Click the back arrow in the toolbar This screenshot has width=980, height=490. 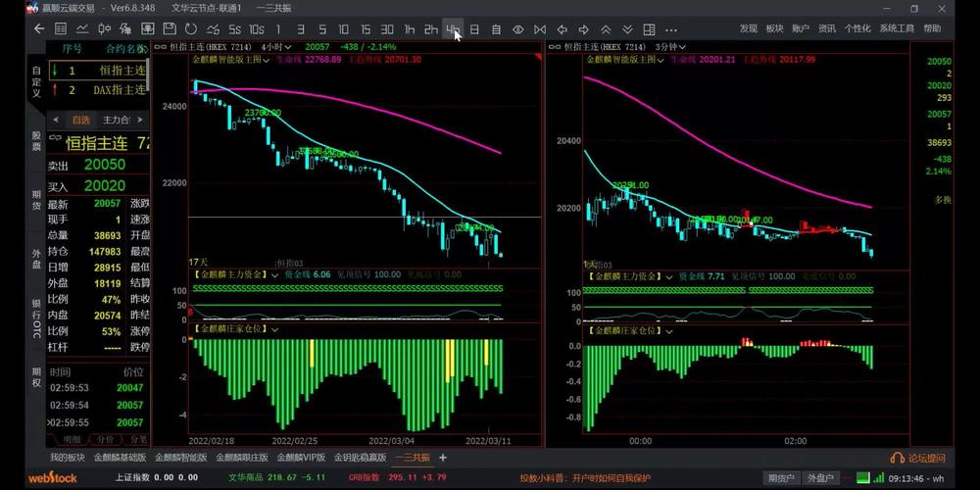click(x=39, y=29)
